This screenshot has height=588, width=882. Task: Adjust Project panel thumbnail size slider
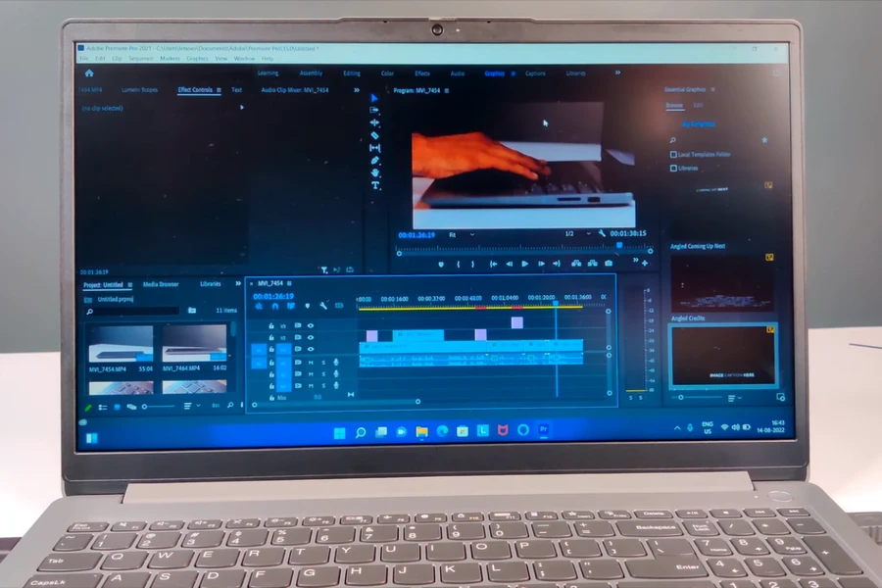158,407
